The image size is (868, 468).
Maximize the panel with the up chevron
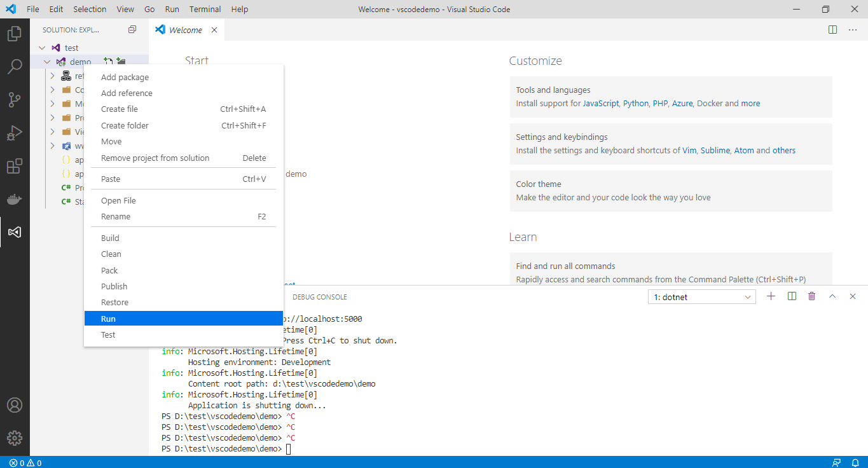pyautogui.click(x=832, y=296)
